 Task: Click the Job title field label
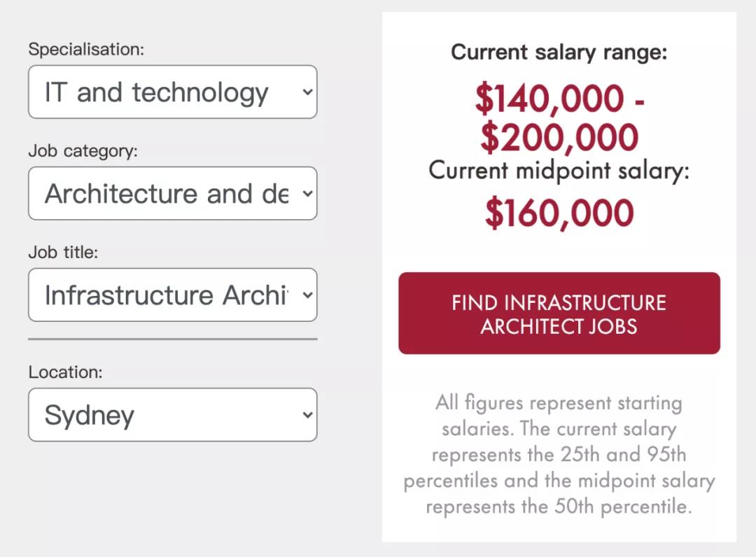click(63, 253)
